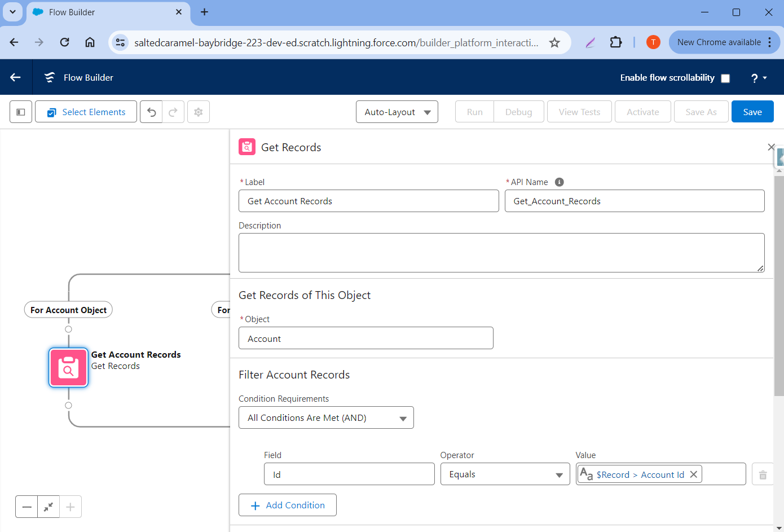Screen dimensions: 784x532
Task: Remove the $Record > Account Id pill
Action: 694,474
